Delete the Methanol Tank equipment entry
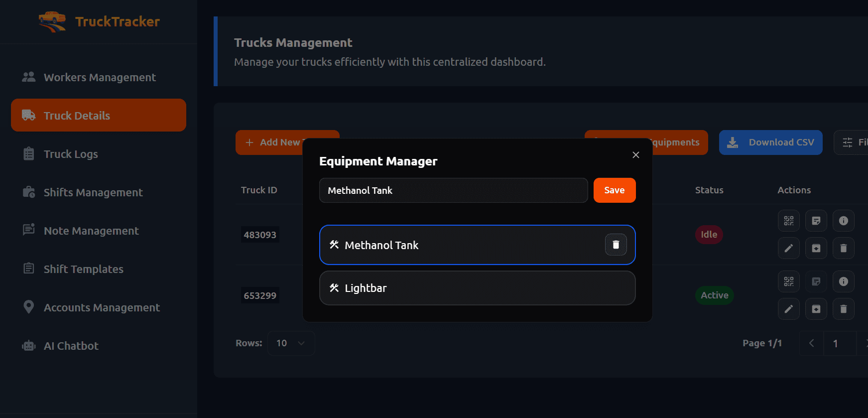 click(x=616, y=245)
